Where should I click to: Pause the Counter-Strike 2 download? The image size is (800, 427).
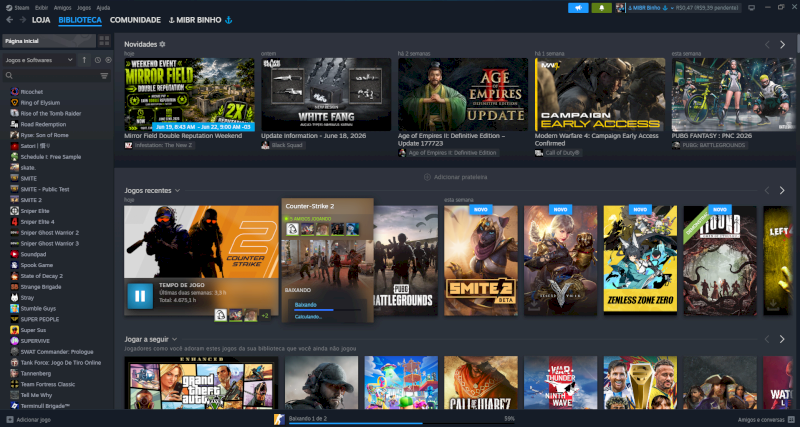point(140,296)
